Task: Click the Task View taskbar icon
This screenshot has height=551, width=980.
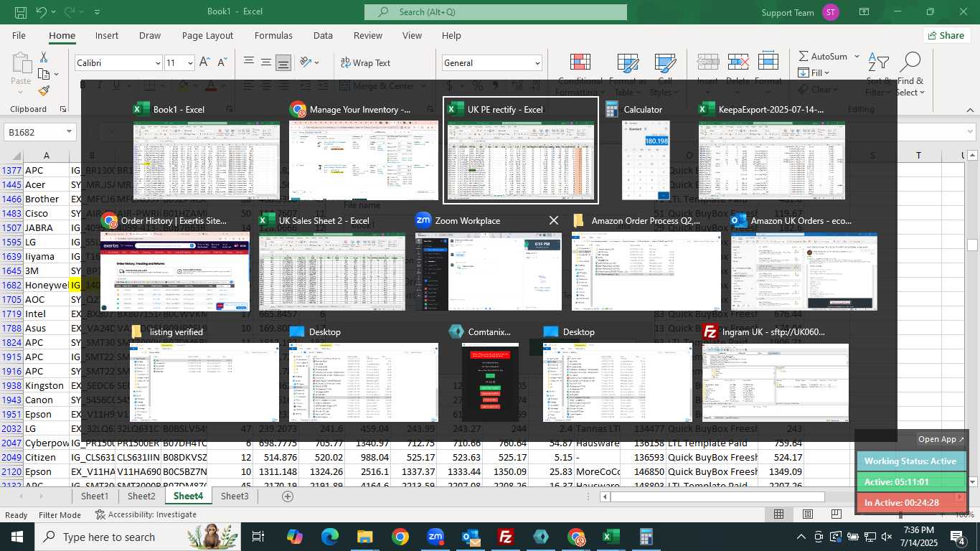Action: (258, 537)
